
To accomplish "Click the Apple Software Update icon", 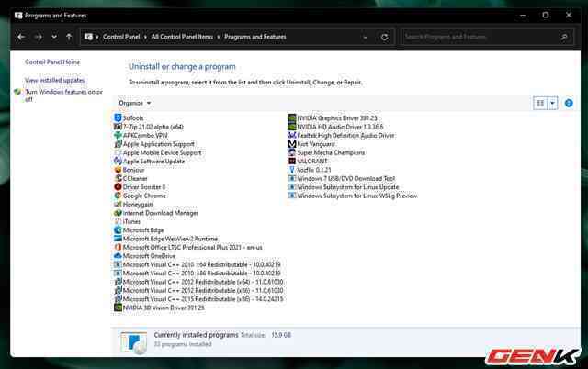I will click(x=118, y=161).
